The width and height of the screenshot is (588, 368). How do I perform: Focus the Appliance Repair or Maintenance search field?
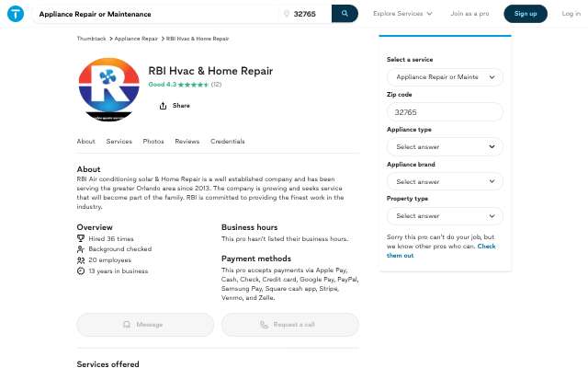[x=157, y=14]
